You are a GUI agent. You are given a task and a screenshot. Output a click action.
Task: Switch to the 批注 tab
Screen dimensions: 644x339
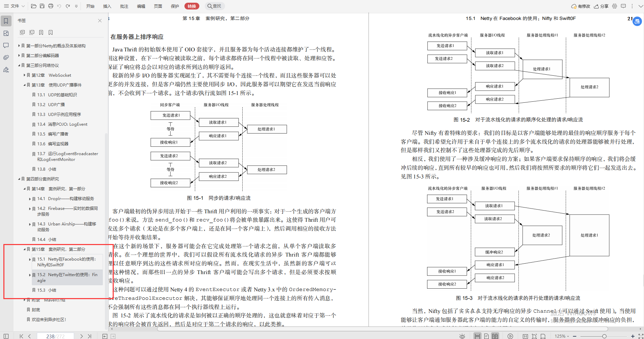pos(124,6)
